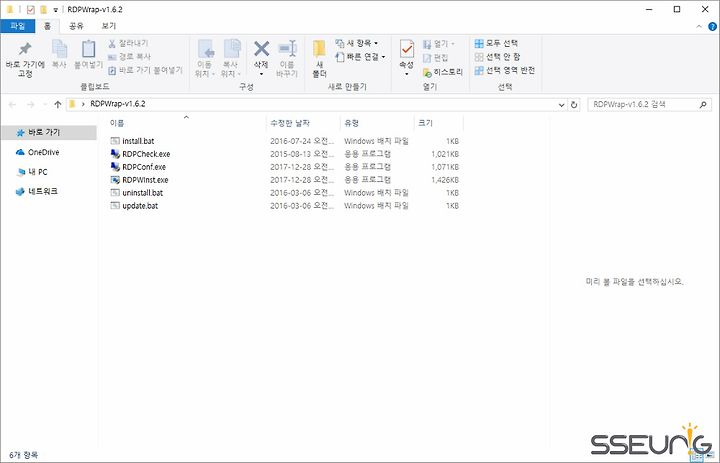Select the RDPConf.exe file icon

point(115,167)
